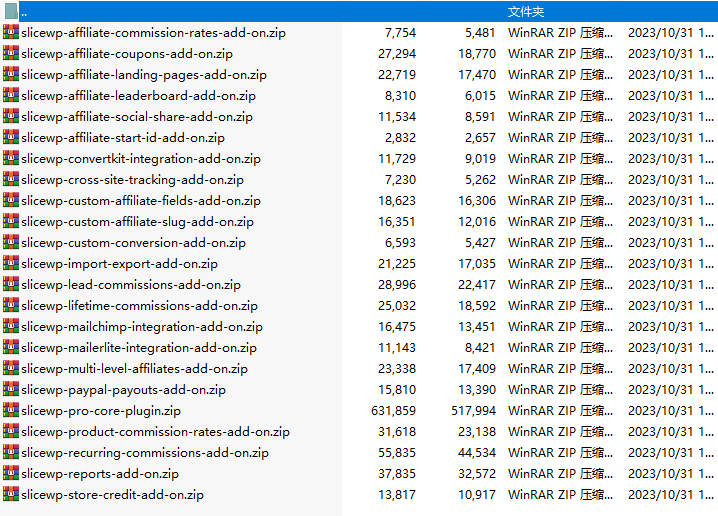Click size value 28,996 of lead-commissions row
This screenshot has height=516, width=718.
pos(397,285)
